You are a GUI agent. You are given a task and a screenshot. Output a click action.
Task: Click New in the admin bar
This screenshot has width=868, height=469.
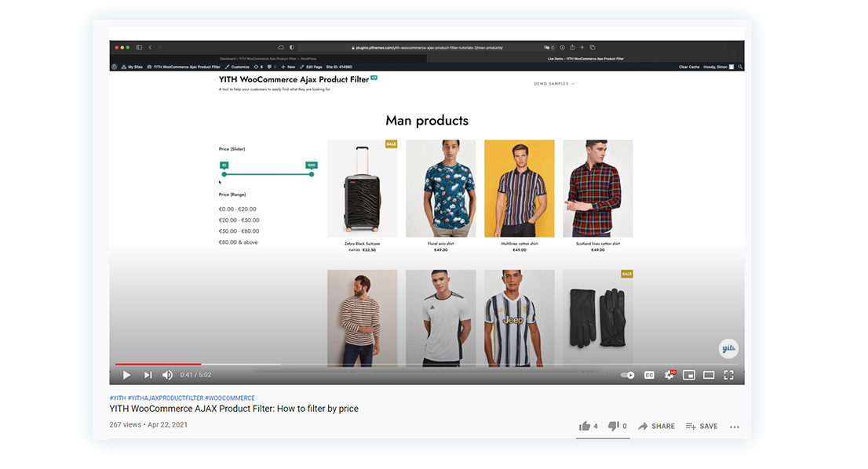pos(288,67)
